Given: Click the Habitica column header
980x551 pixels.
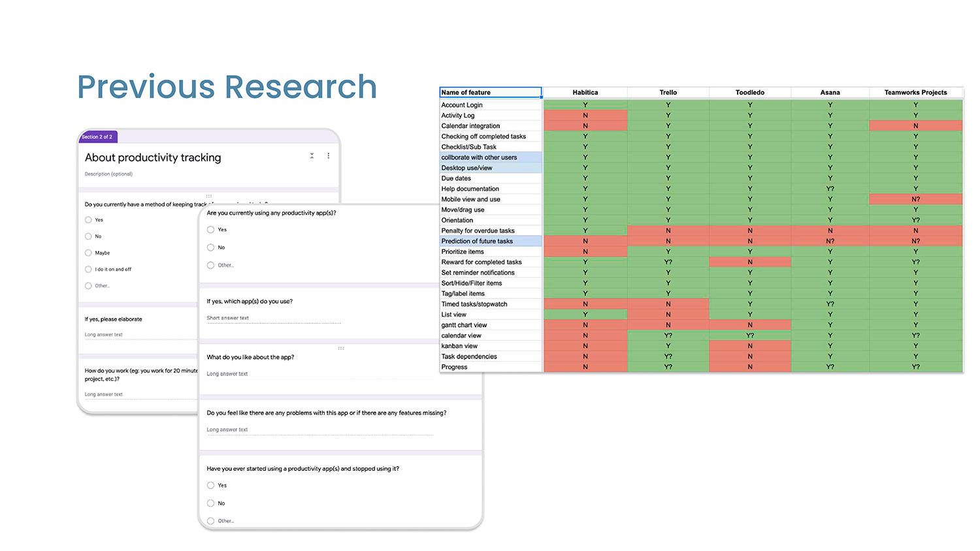Looking at the screenshot, I should click(x=585, y=93).
